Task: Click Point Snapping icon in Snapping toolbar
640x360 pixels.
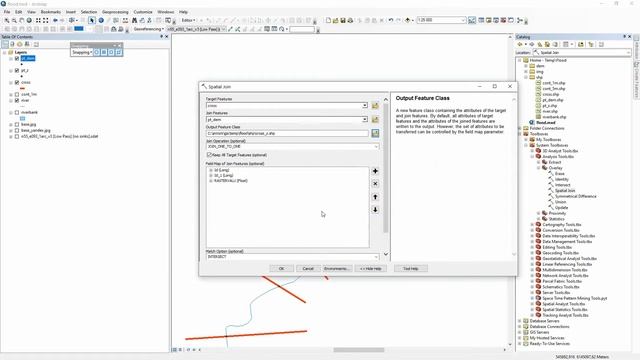Action: coord(97,52)
